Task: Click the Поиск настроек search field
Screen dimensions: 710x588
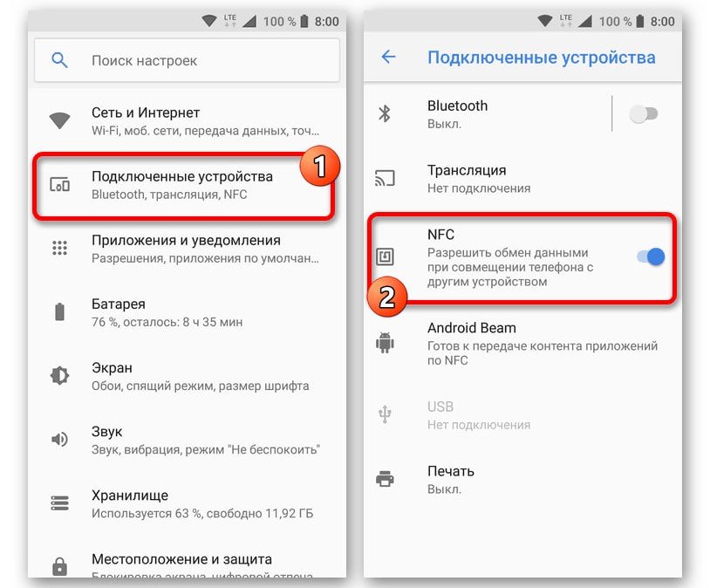Action: tap(187, 60)
